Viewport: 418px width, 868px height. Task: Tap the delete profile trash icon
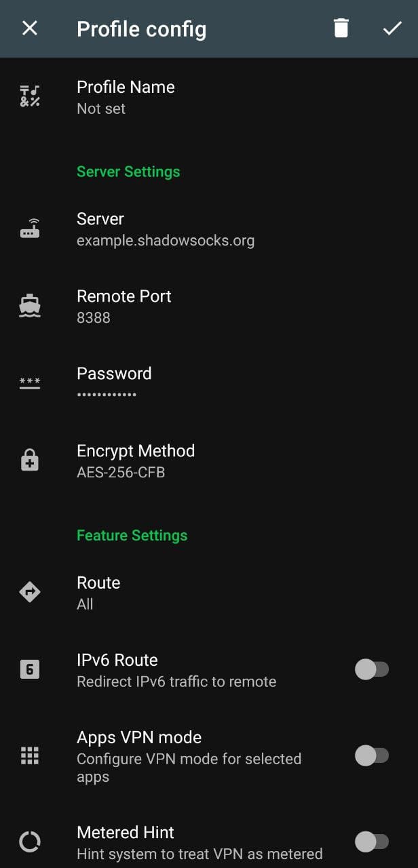pos(341,28)
